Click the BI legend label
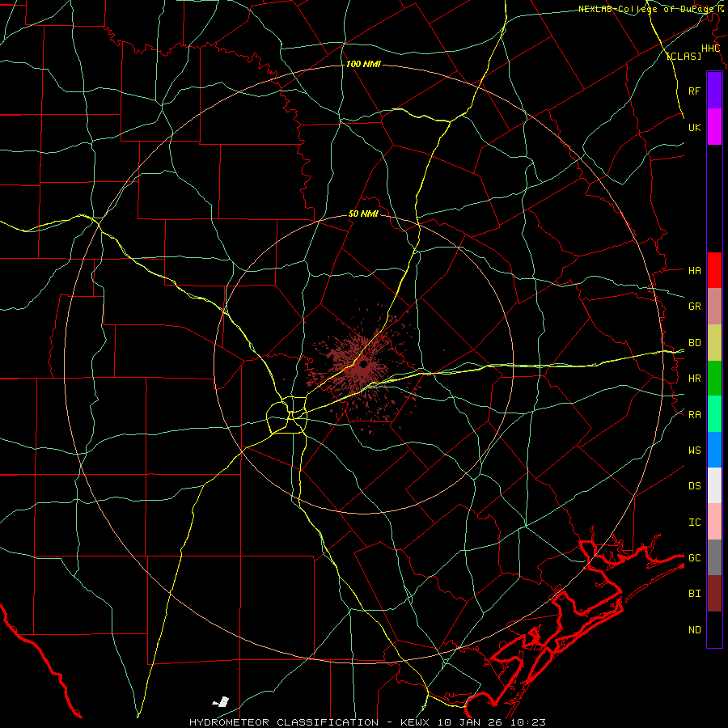Screen dimensions: 728x728 pyautogui.click(x=694, y=594)
